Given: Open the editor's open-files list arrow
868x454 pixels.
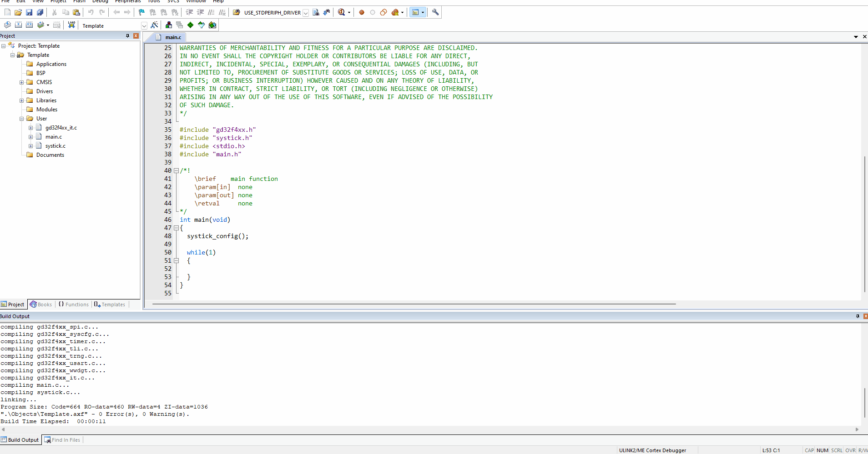Looking at the screenshot, I should coord(856,37).
